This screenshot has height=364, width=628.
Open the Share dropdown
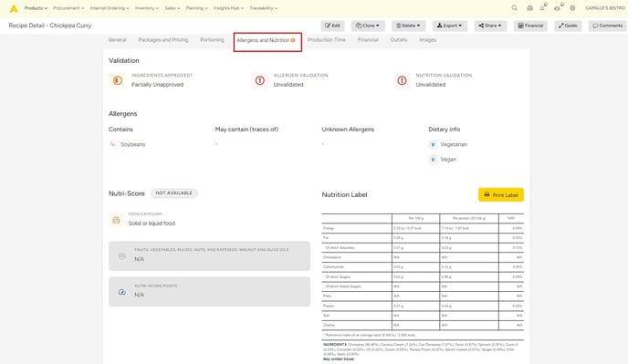point(490,26)
